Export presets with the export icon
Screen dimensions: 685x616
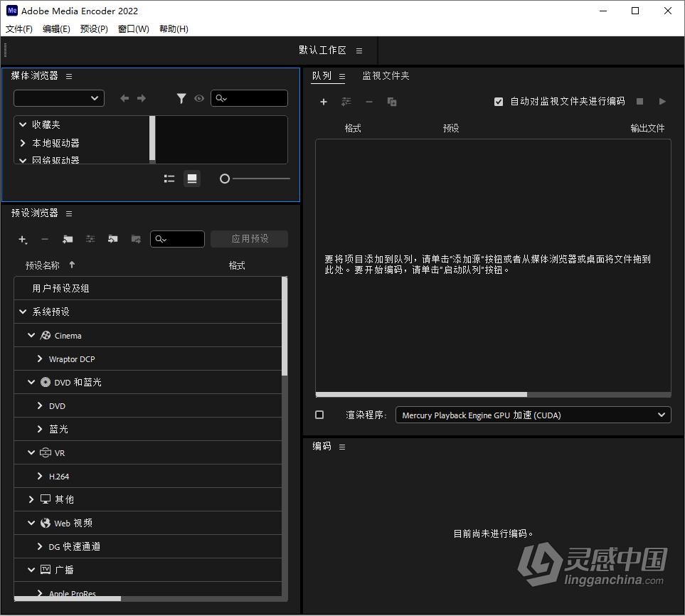(136, 239)
